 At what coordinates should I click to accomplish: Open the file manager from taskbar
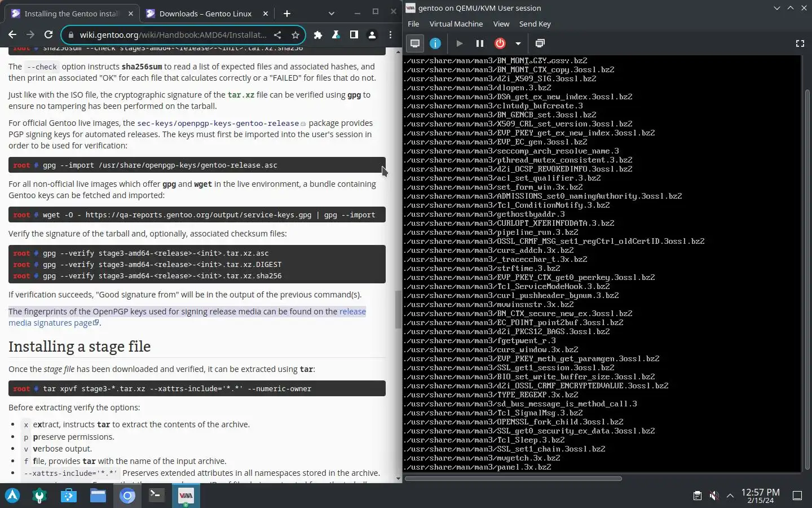click(x=98, y=496)
